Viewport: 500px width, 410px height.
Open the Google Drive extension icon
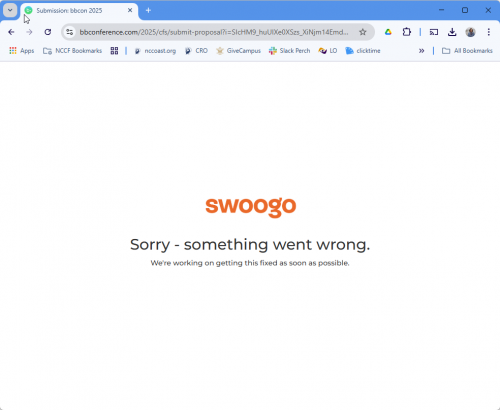click(x=388, y=32)
